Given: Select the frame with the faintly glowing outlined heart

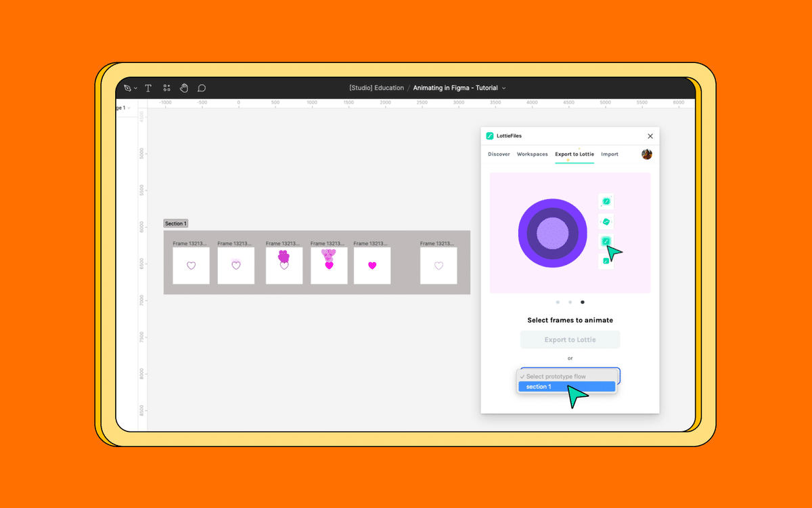Looking at the screenshot, I should tap(236, 266).
